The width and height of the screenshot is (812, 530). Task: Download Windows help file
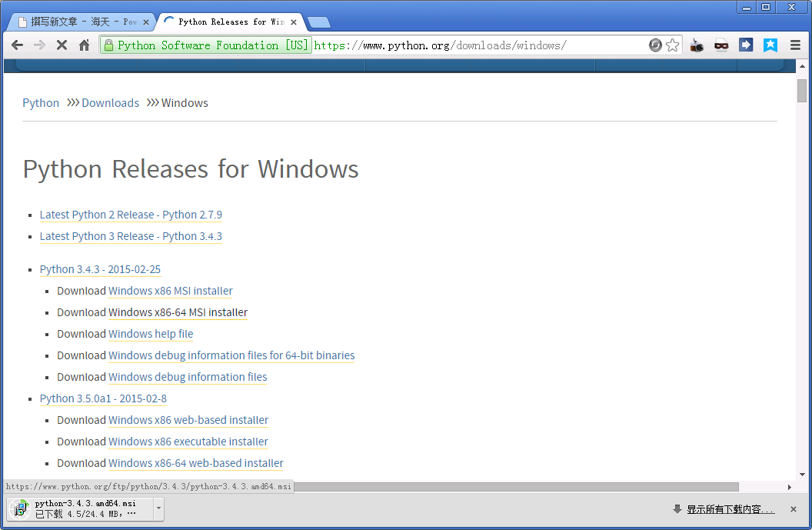[151, 334]
